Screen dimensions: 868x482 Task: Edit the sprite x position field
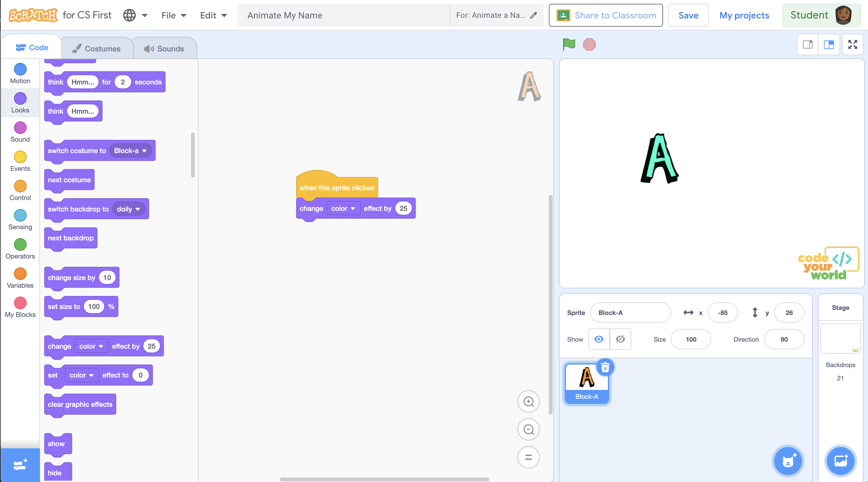coord(722,312)
